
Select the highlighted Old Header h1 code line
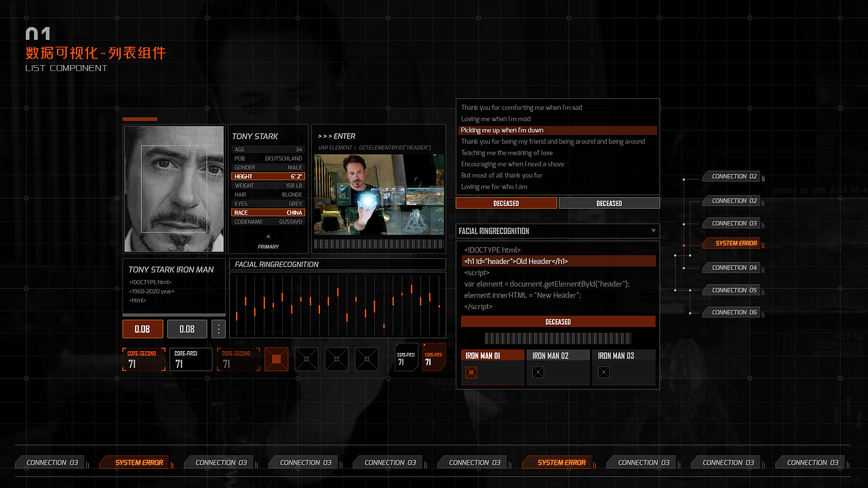tap(559, 261)
